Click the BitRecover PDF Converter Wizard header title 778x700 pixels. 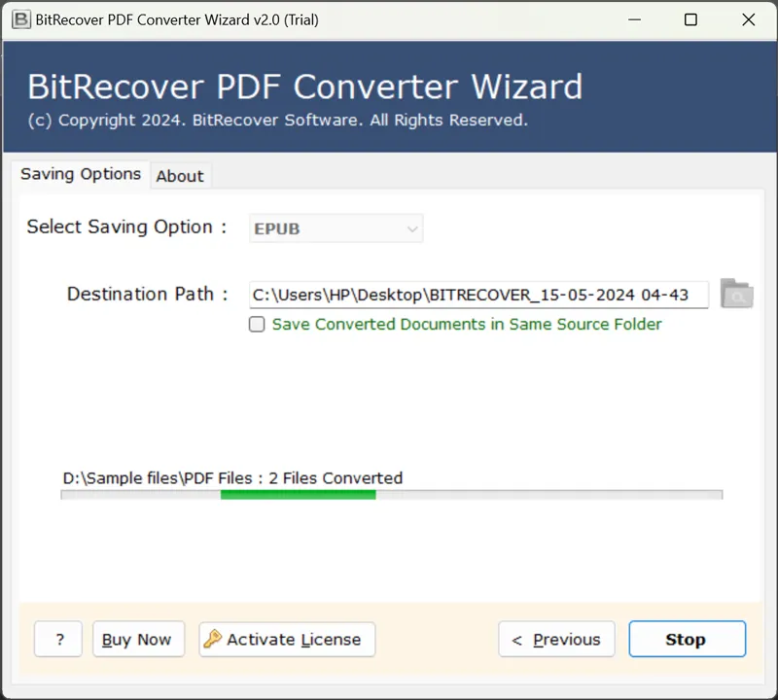tap(304, 87)
